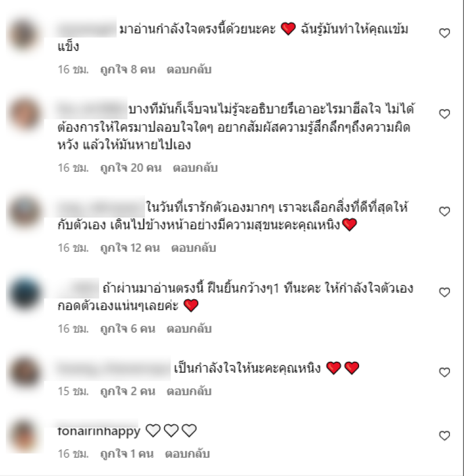
Task: Open tonairinhappy's profile picture
Action: tap(24, 435)
